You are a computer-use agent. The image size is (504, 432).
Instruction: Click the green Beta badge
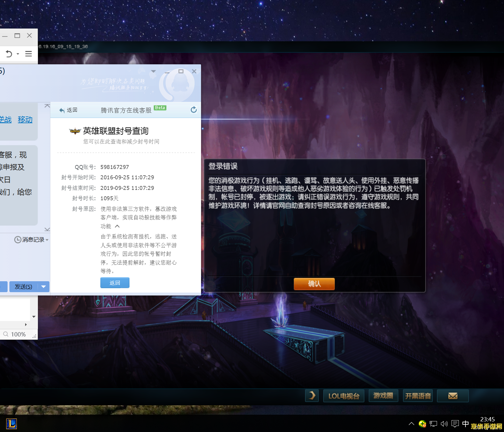click(x=160, y=108)
